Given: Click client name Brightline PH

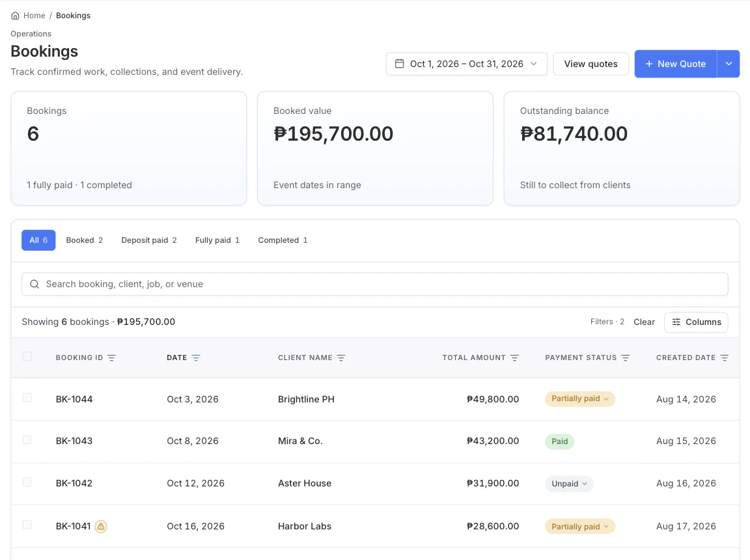Looking at the screenshot, I should 306,399.
